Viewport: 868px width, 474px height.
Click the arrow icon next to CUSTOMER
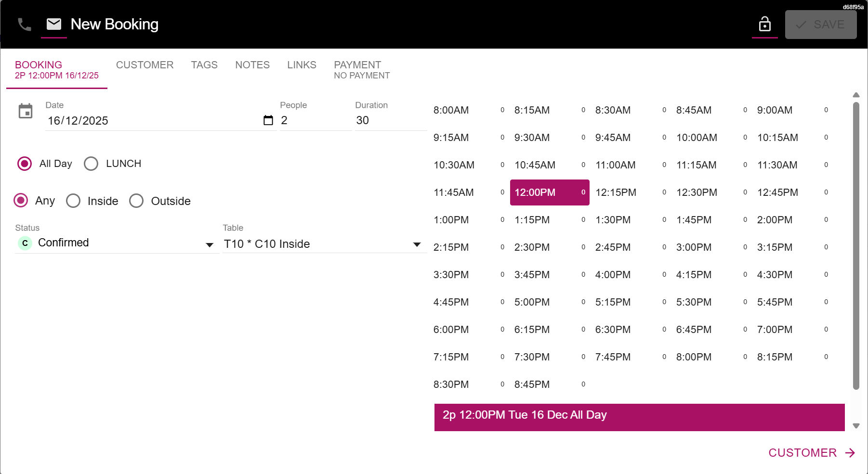click(850, 453)
